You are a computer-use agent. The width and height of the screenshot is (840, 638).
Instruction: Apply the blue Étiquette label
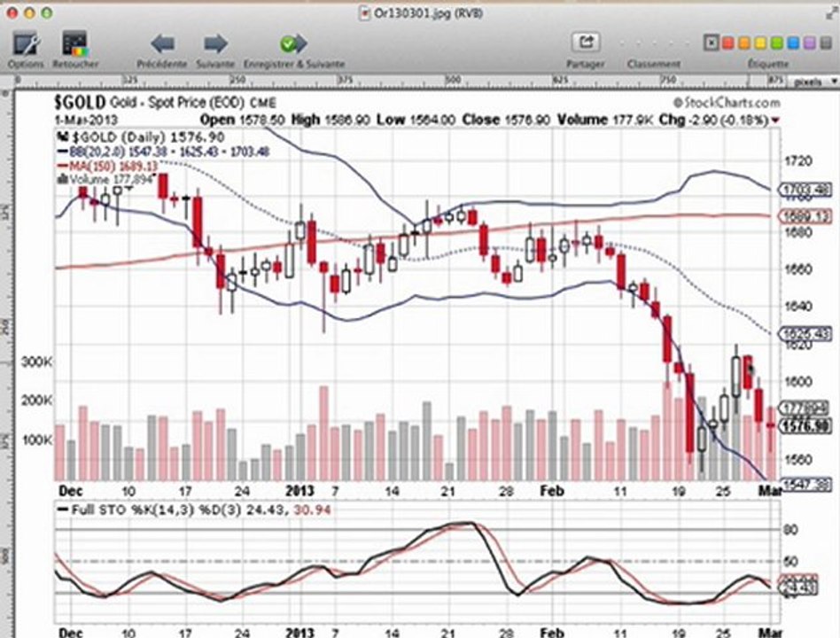[x=793, y=43]
